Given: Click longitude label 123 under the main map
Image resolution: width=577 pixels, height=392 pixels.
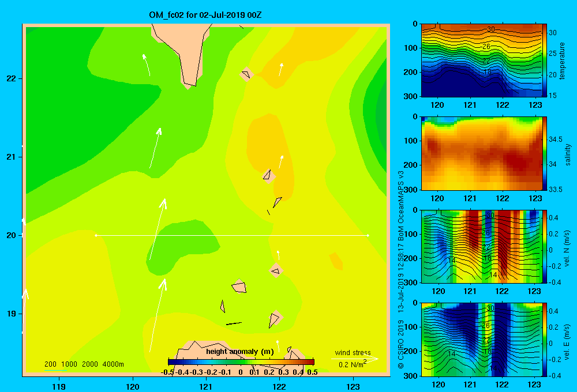Looking at the screenshot, I should pos(353,386).
